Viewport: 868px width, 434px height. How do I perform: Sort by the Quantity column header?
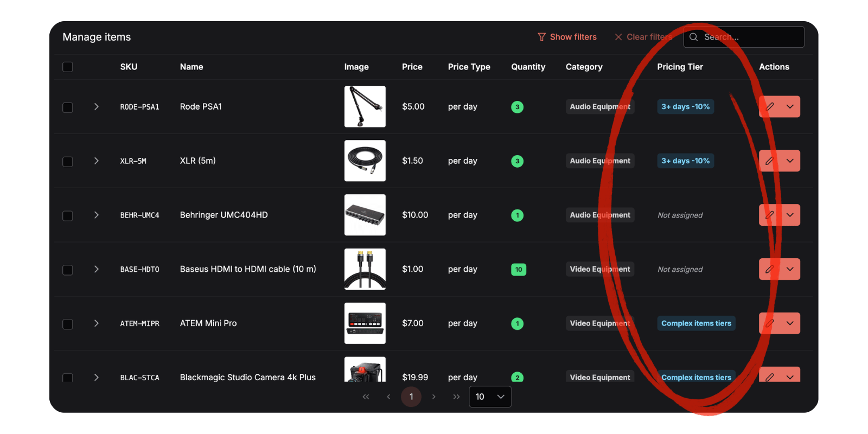coord(528,67)
